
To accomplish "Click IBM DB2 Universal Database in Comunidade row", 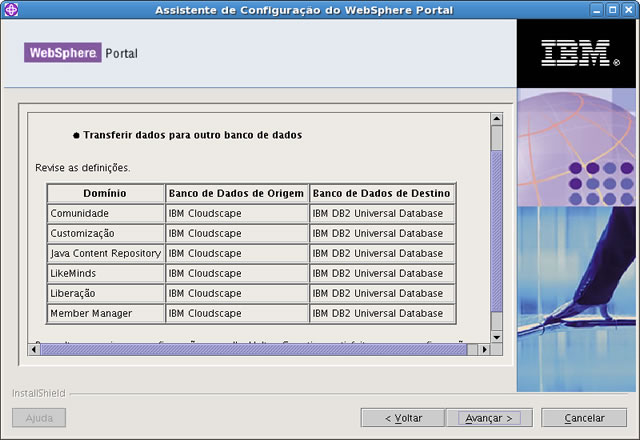I will pyautogui.click(x=382, y=213).
